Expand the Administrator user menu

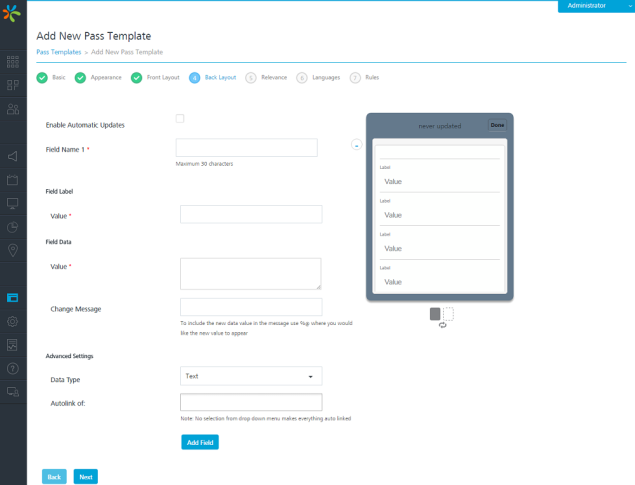[x=593, y=6]
